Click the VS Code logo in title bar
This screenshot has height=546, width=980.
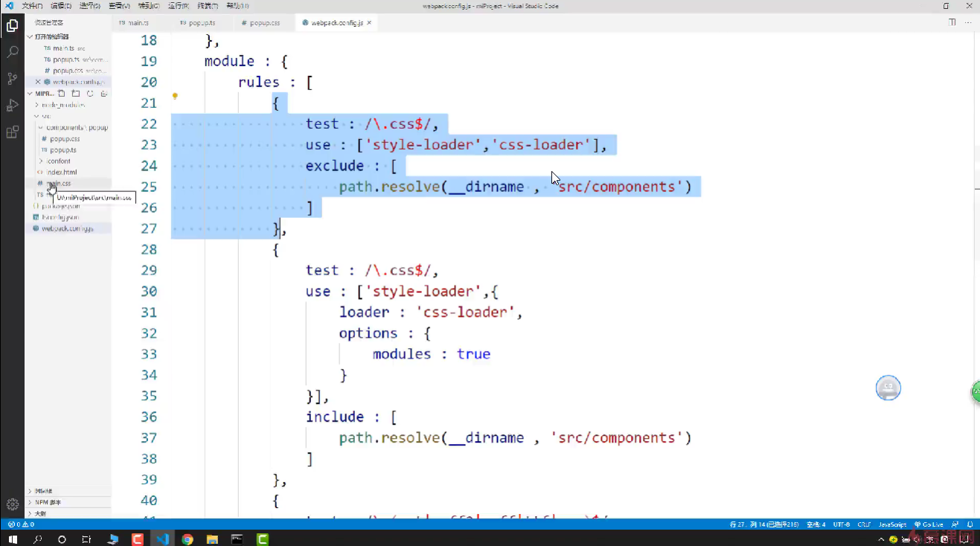10,5
